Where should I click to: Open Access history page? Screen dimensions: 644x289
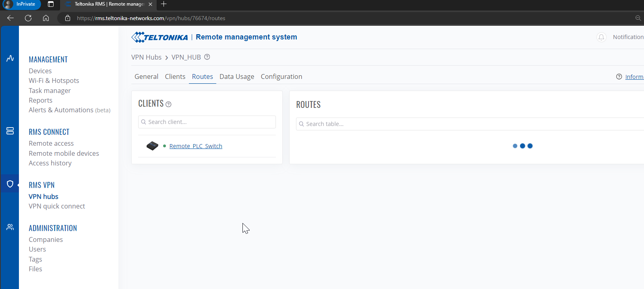click(x=50, y=163)
